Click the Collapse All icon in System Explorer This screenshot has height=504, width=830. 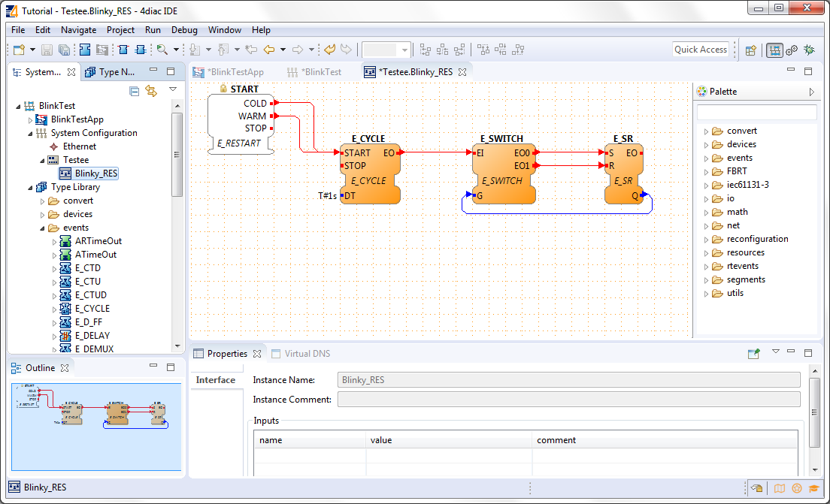(x=134, y=91)
